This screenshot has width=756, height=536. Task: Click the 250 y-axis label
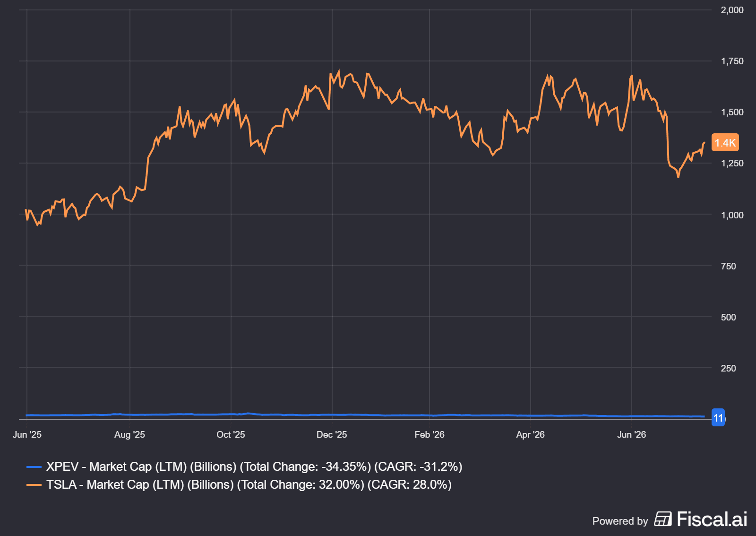point(728,368)
